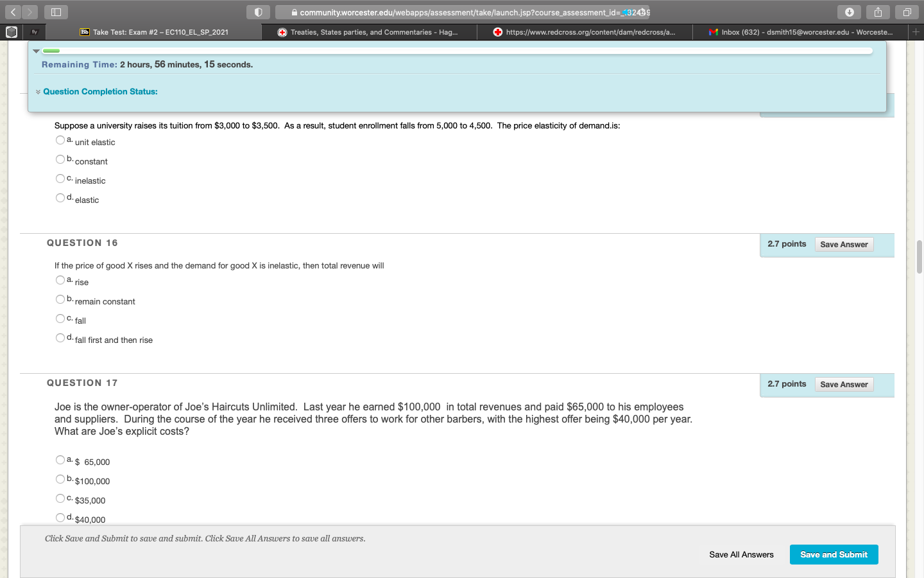The image size is (924, 578).
Task: Open a new tab with plus icon
Action: coord(916,31)
